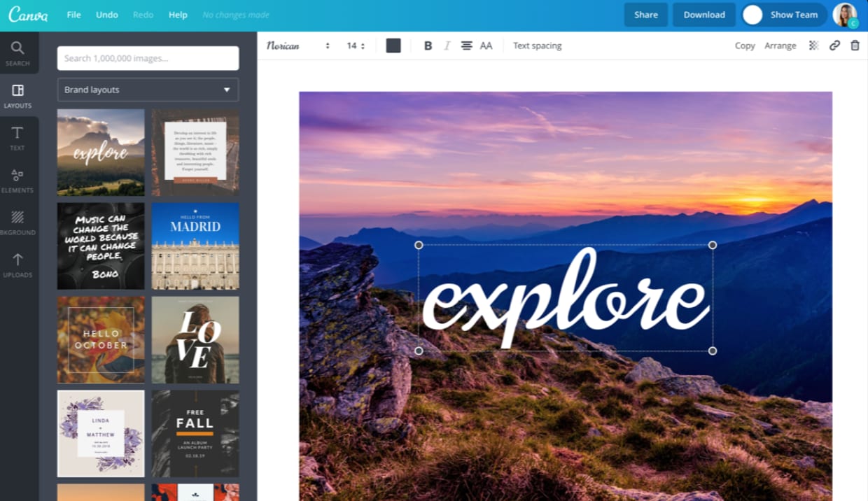Screen dimensions: 868x501
Task: Open the File menu
Action: point(73,14)
